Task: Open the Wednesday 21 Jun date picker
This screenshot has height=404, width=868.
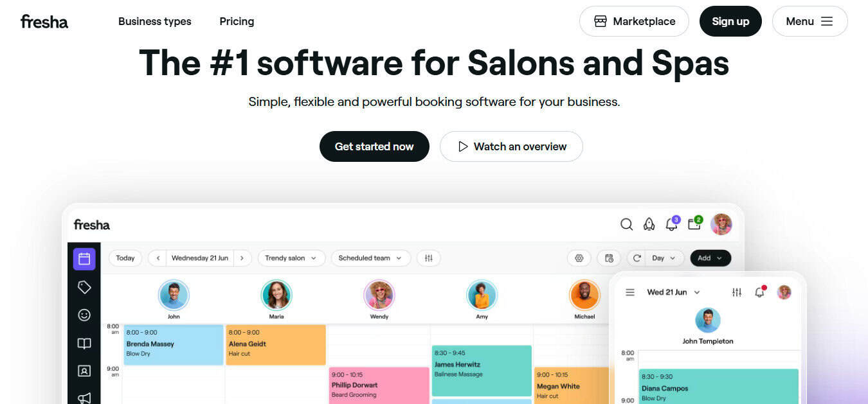Action: point(200,258)
